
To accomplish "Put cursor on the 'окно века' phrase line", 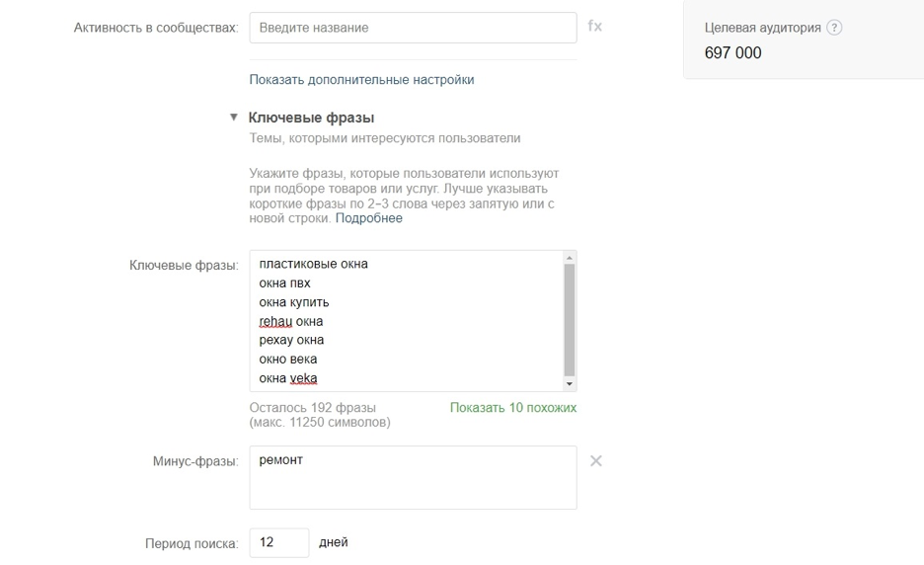I will click(288, 360).
